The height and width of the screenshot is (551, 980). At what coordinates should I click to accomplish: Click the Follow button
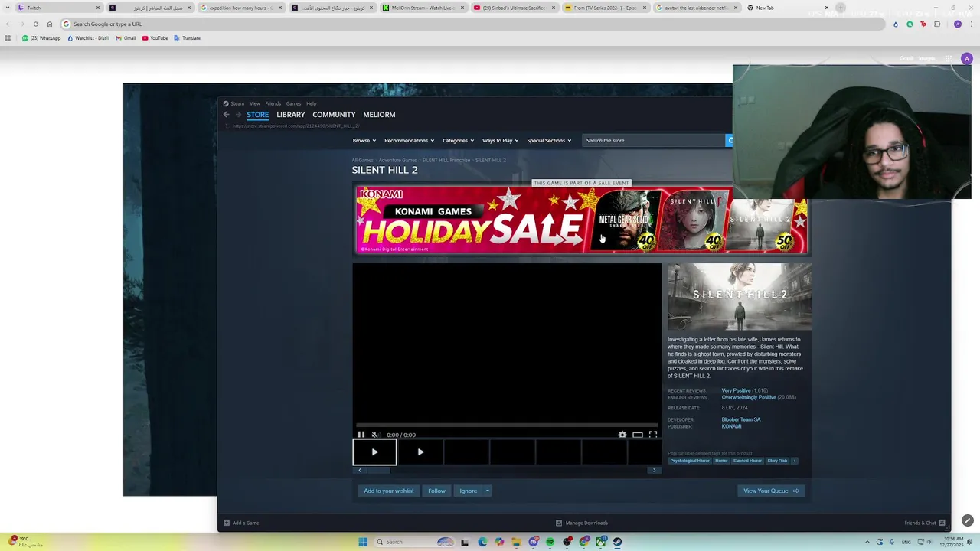[x=436, y=491]
